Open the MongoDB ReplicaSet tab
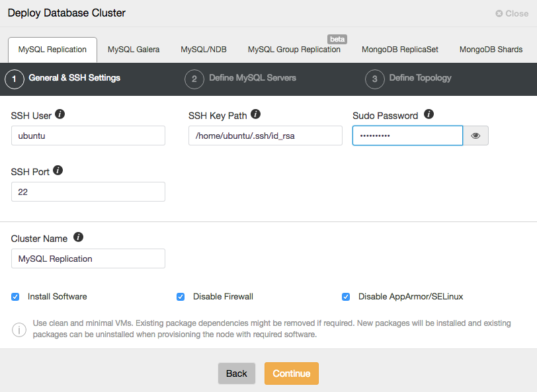This screenshot has height=392, width=537. coord(400,50)
